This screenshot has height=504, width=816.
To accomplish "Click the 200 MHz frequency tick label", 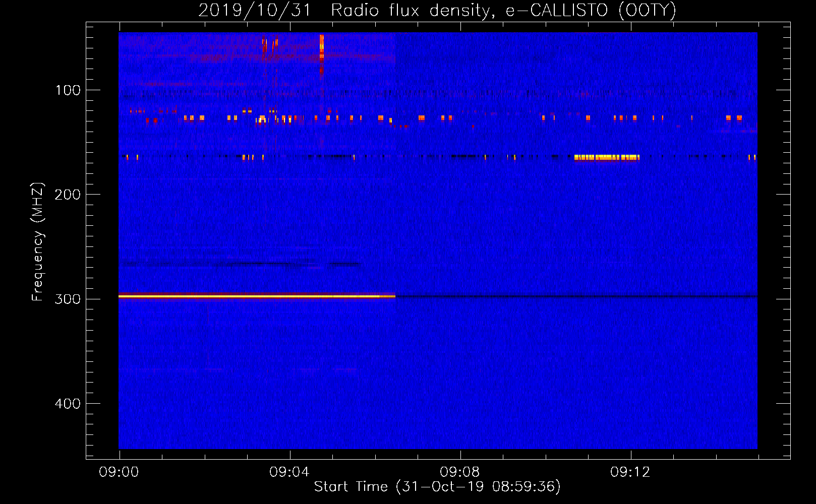I will [x=68, y=195].
